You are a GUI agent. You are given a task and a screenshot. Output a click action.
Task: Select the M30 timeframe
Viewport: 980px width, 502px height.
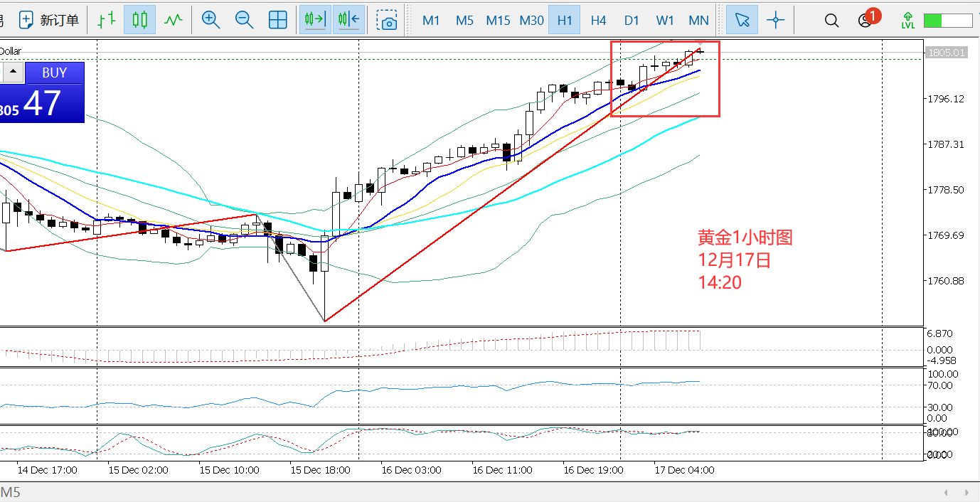point(531,20)
